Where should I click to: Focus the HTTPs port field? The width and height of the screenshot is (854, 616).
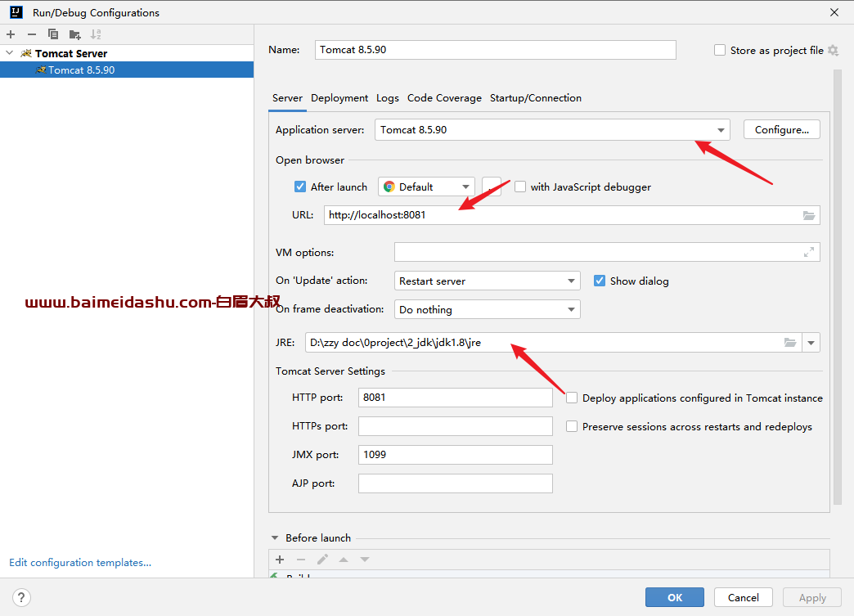456,426
